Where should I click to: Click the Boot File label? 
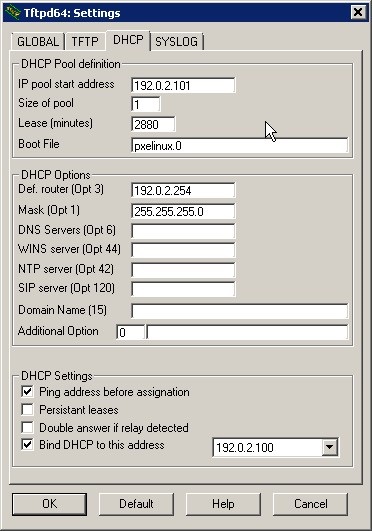tap(39, 144)
